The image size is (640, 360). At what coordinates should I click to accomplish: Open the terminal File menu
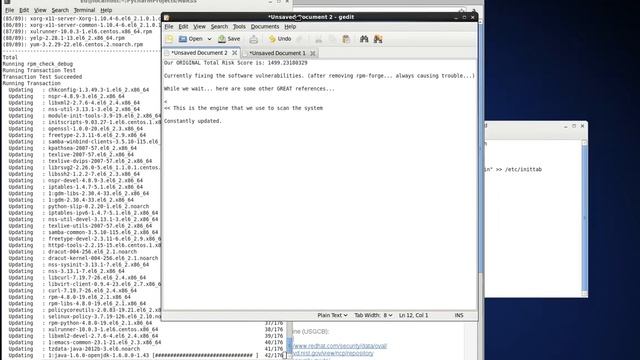9,10
